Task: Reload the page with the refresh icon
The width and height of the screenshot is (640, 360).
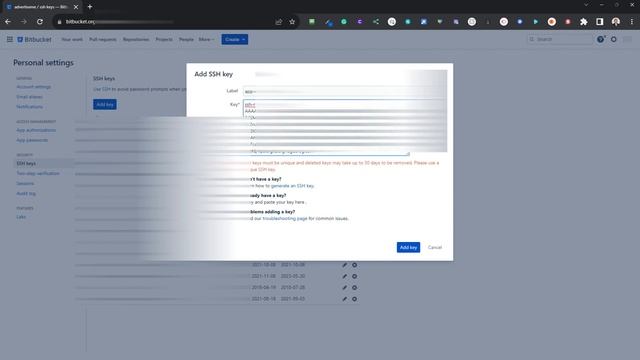Action: click(40, 22)
